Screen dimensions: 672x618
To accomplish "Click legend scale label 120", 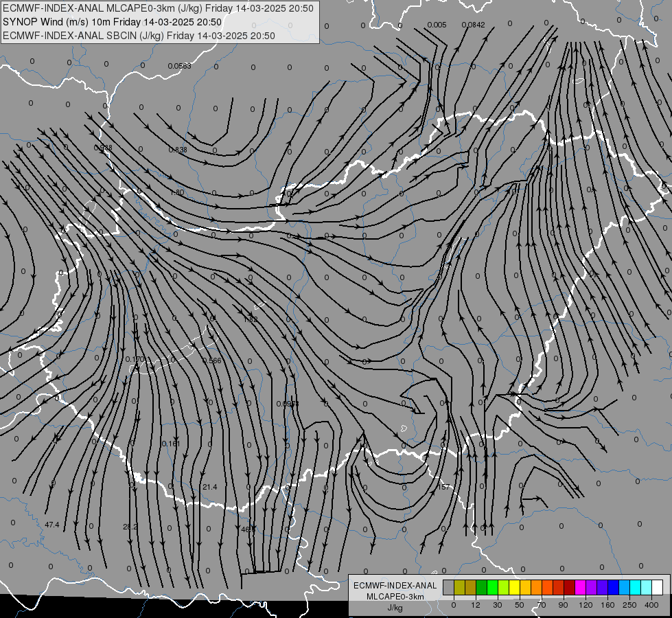I will pos(586,605).
